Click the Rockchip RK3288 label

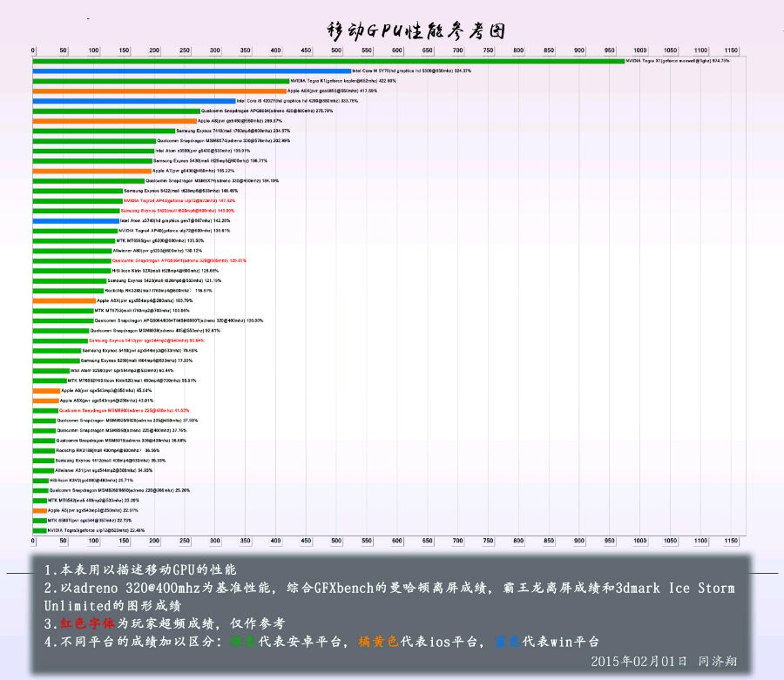(159, 291)
